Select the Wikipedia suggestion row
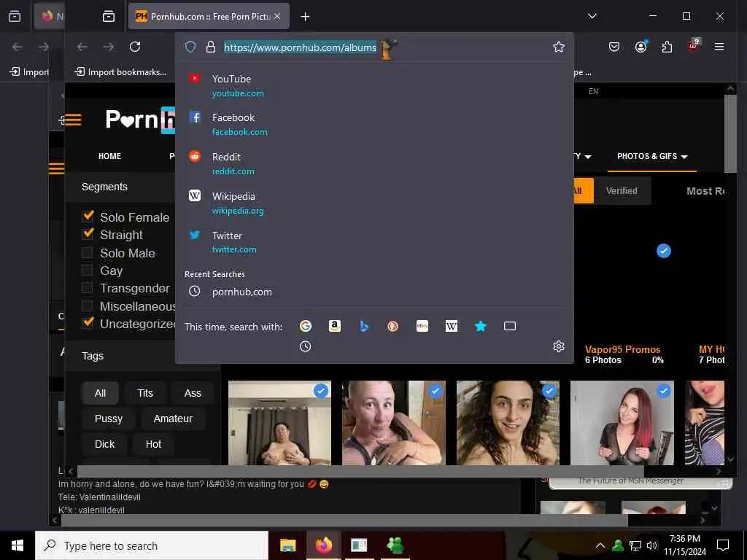Image resolution: width=747 pixels, height=560 pixels. tap(374, 203)
